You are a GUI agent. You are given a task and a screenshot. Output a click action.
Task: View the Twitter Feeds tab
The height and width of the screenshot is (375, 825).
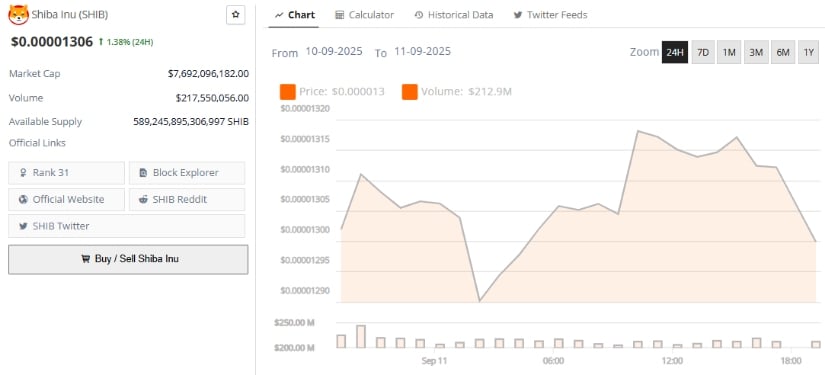pos(550,15)
